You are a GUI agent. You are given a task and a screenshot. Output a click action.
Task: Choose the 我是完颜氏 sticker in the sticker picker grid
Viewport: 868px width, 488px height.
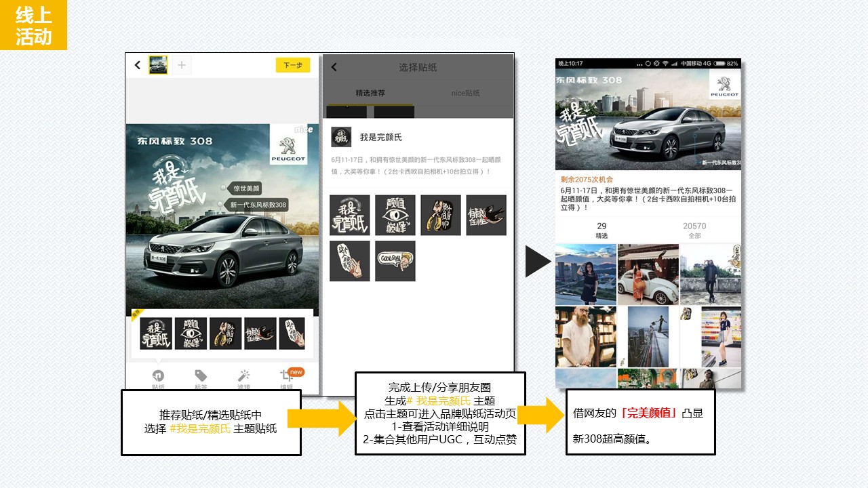(x=350, y=216)
